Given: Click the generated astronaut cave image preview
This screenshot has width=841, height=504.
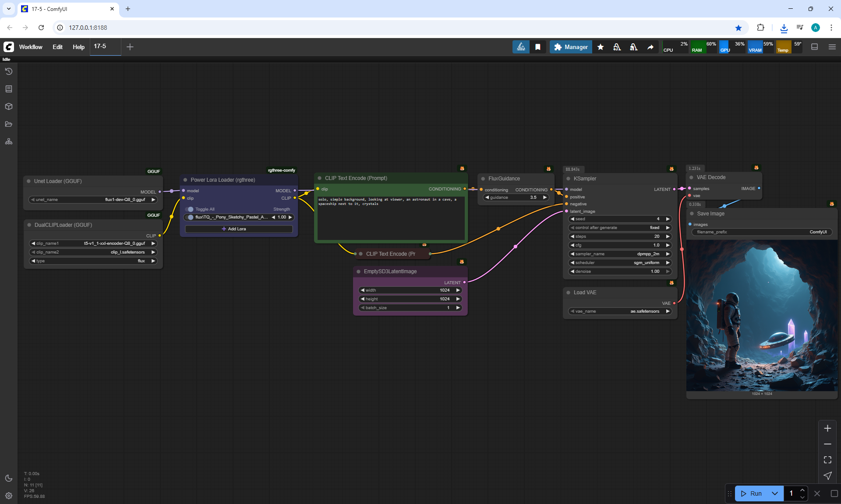Looking at the screenshot, I should point(762,315).
